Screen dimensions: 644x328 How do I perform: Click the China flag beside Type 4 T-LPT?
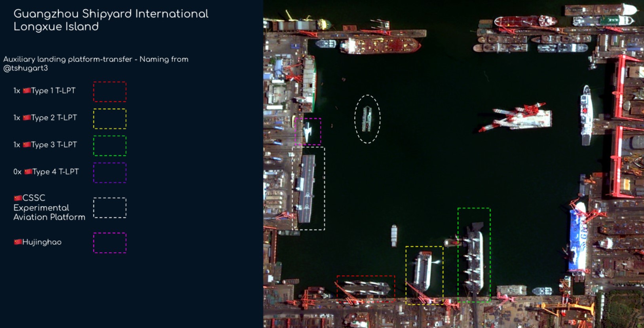pos(28,172)
